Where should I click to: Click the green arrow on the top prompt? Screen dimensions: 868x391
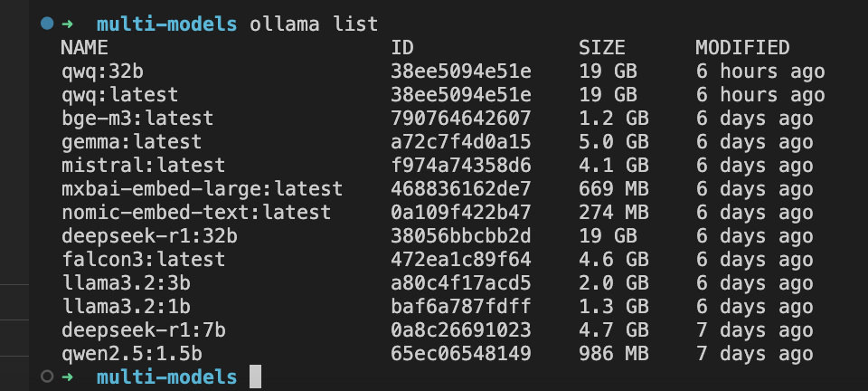(68, 24)
